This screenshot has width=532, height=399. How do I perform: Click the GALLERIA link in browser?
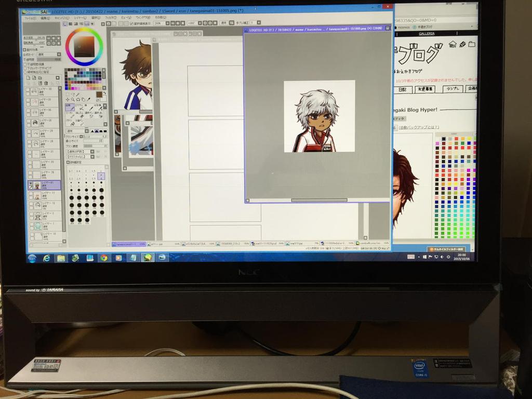[427, 34]
